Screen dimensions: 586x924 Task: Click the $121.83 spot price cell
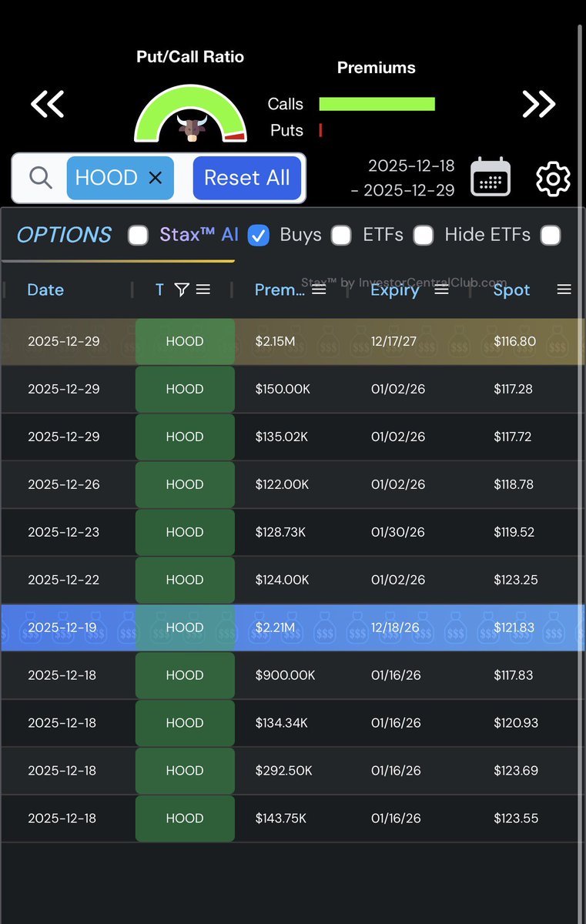click(514, 628)
